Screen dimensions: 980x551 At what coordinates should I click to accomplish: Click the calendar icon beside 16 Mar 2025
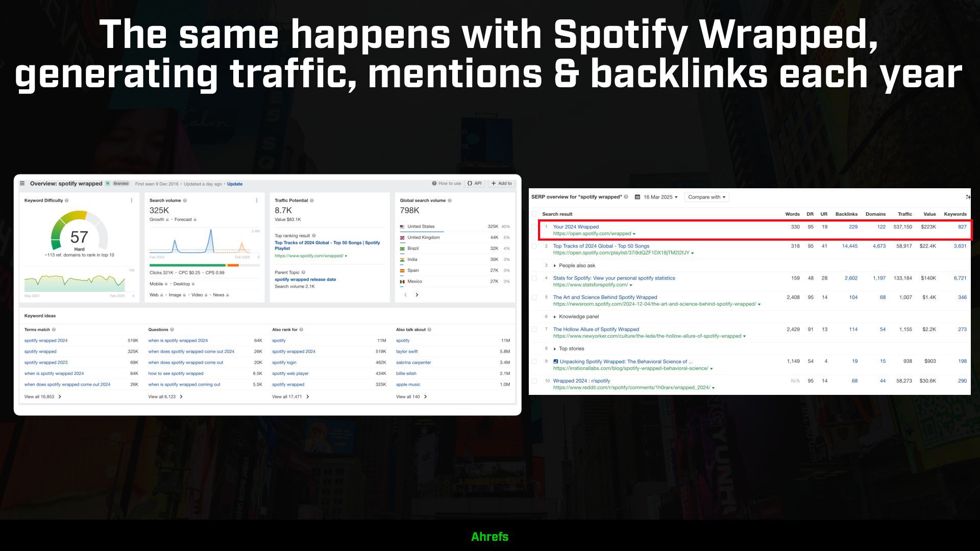tap(637, 197)
